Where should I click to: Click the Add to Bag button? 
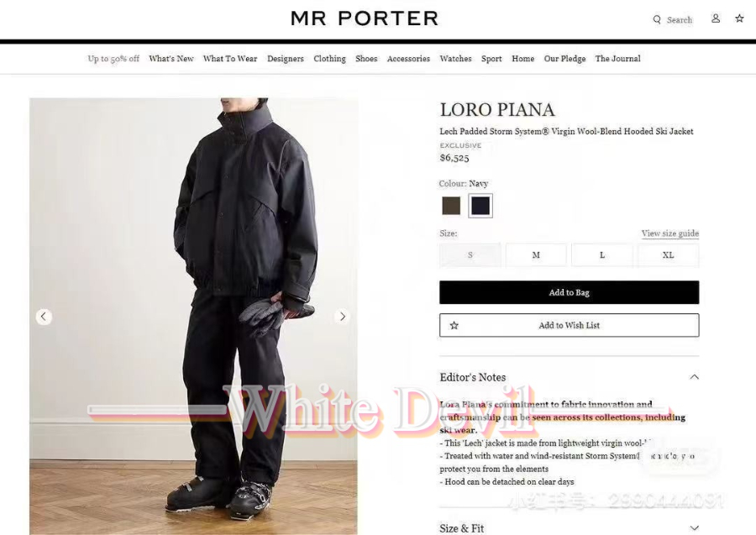pos(569,292)
